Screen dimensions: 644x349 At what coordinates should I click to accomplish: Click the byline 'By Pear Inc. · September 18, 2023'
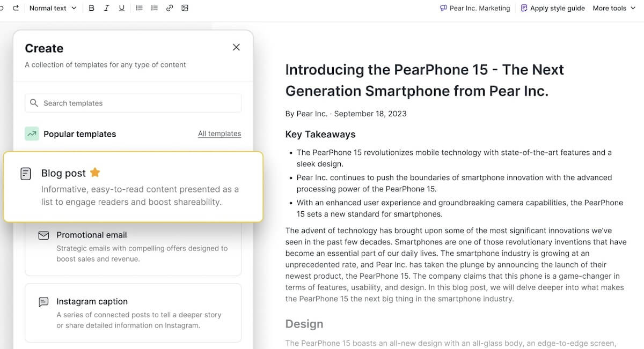346,114
